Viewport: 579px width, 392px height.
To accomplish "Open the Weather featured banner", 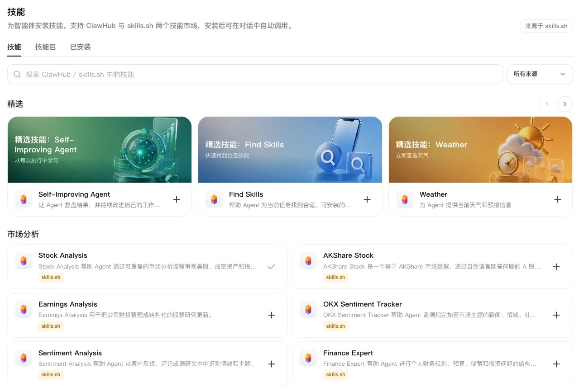I will pos(481,150).
